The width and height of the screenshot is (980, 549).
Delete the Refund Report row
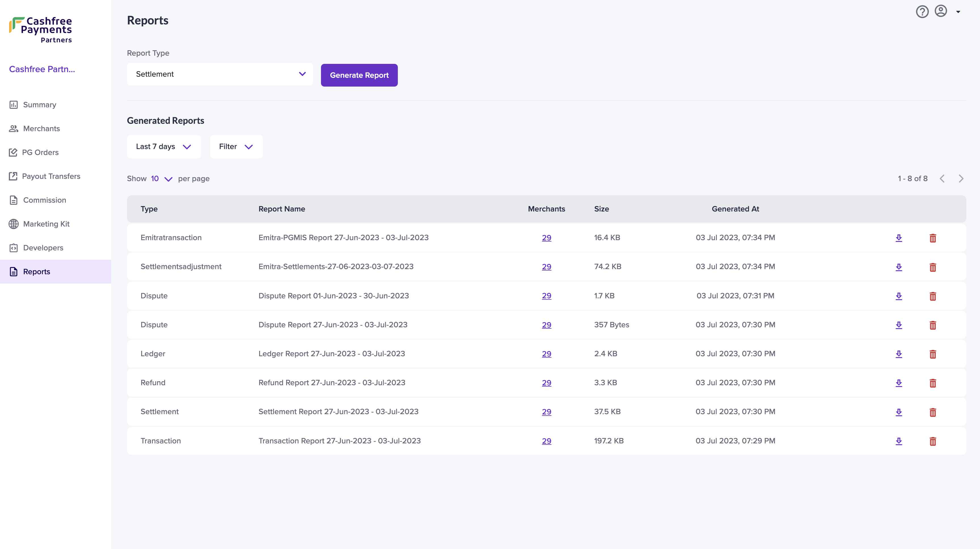click(x=932, y=383)
